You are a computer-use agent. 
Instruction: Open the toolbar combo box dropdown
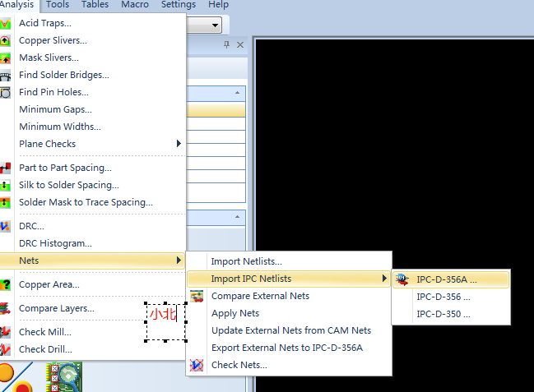(x=216, y=25)
